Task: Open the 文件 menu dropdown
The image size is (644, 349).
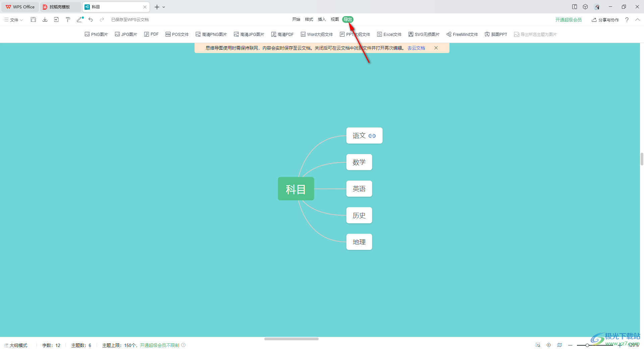Action: (14, 20)
